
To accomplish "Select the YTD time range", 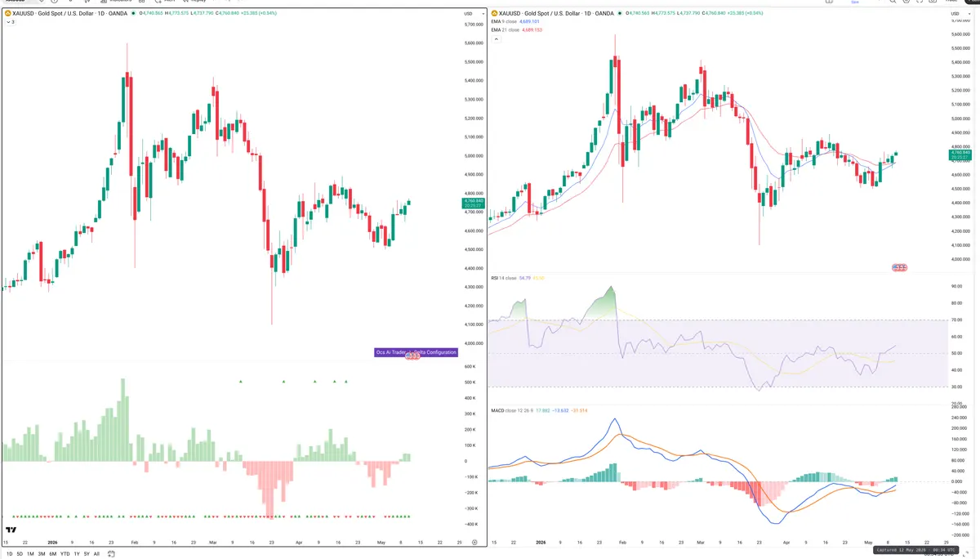I will tap(65, 553).
